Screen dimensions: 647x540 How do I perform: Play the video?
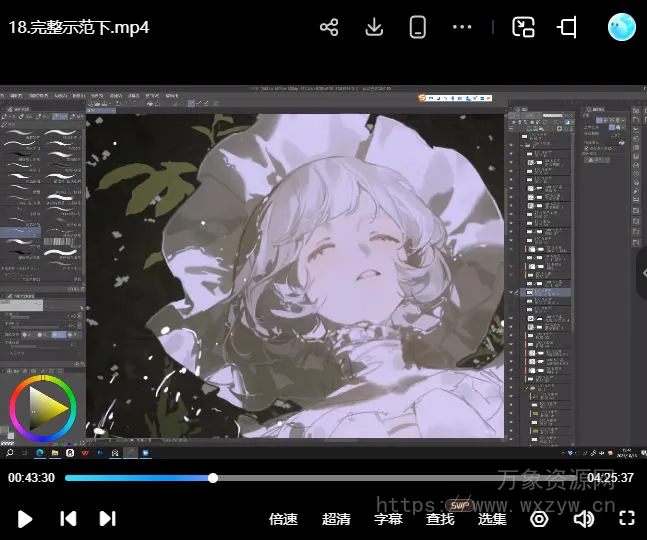point(26,518)
